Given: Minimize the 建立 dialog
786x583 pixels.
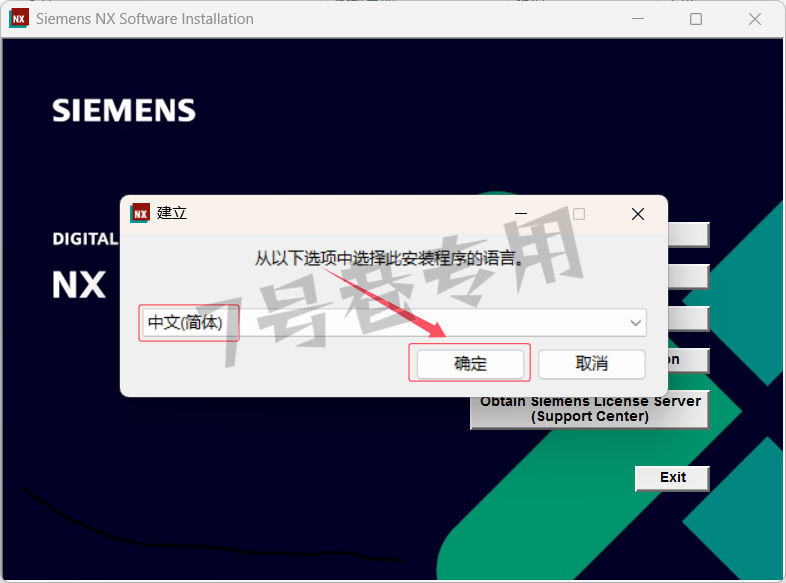Looking at the screenshot, I should [x=521, y=214].
